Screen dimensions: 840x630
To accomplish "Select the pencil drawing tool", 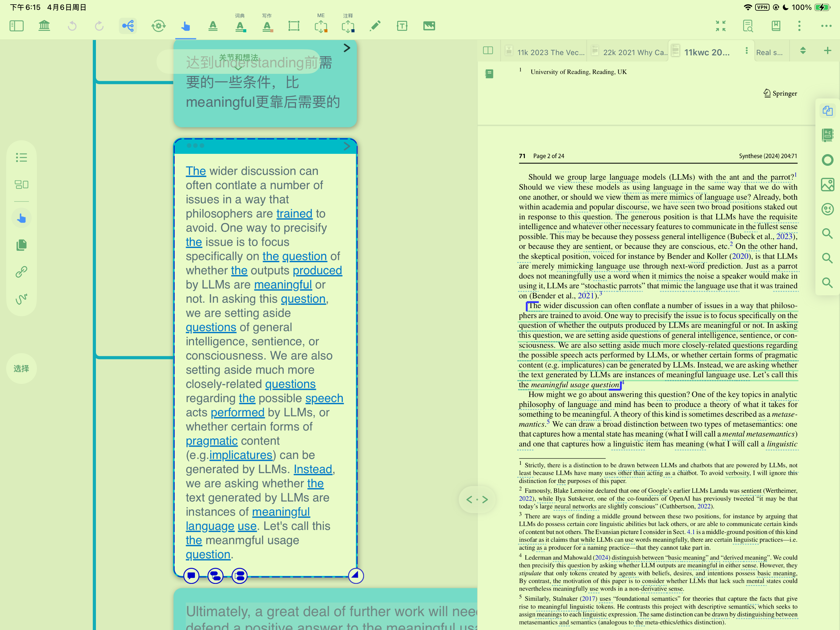I will (375, 26).
